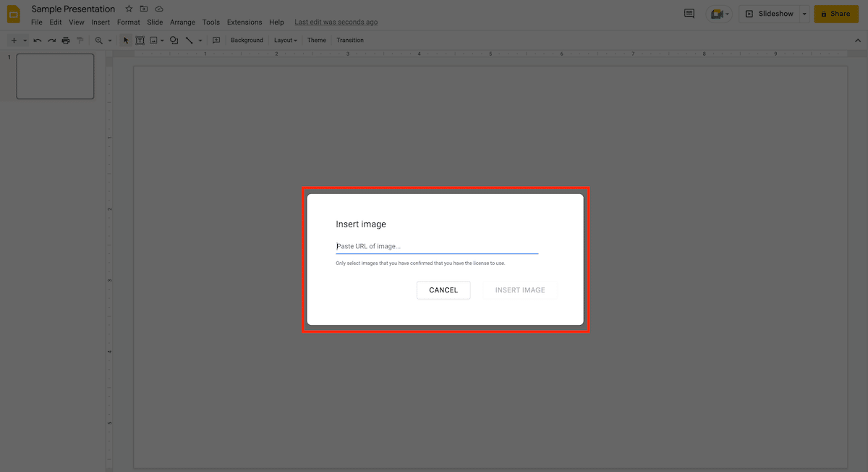Open the Layout dropdown
868x472 pixels.
(285, 40)
